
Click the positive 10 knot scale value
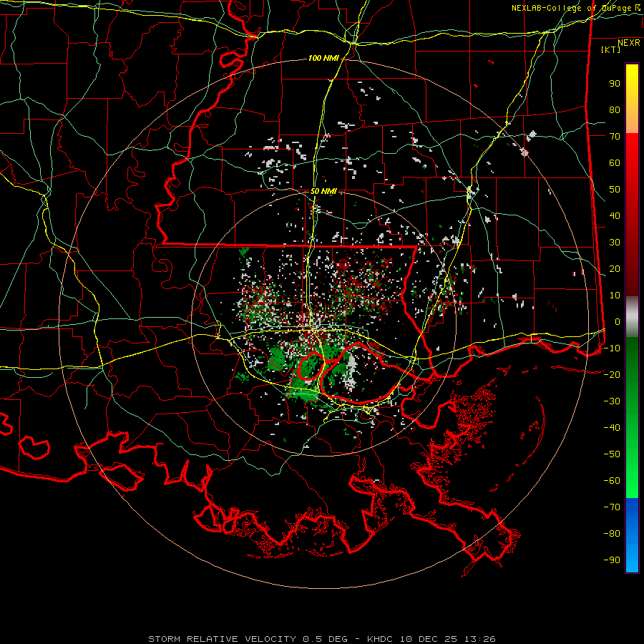pyautogui.click(x=615, y=296)
